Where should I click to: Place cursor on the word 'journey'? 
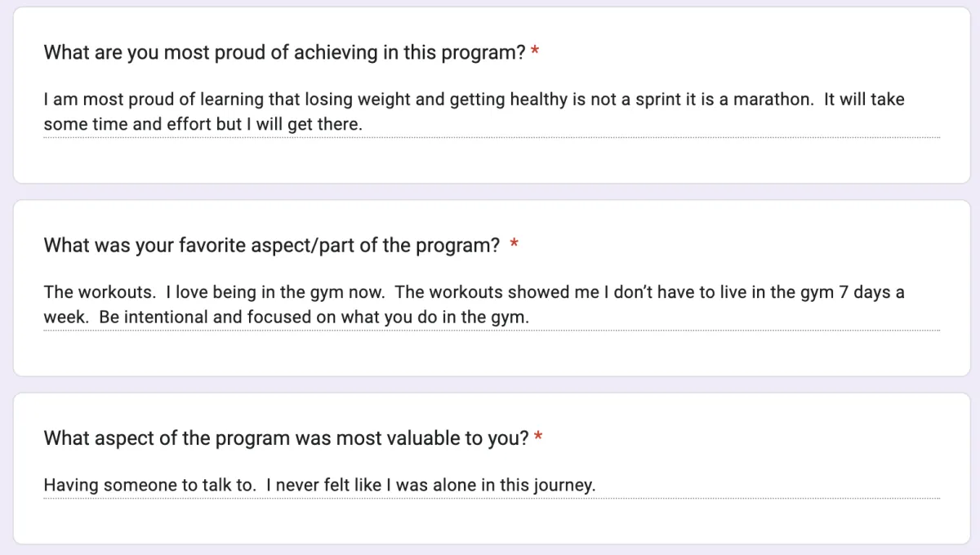[563, 485]
